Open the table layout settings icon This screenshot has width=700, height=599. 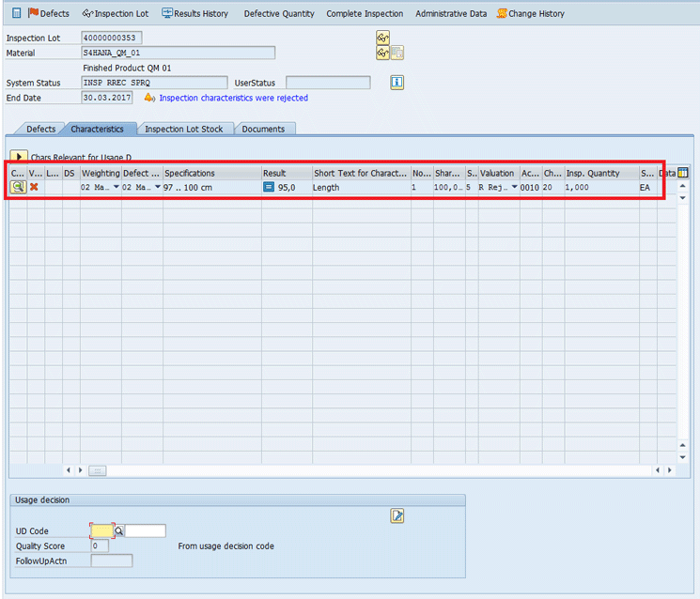[x=683, y=173]
